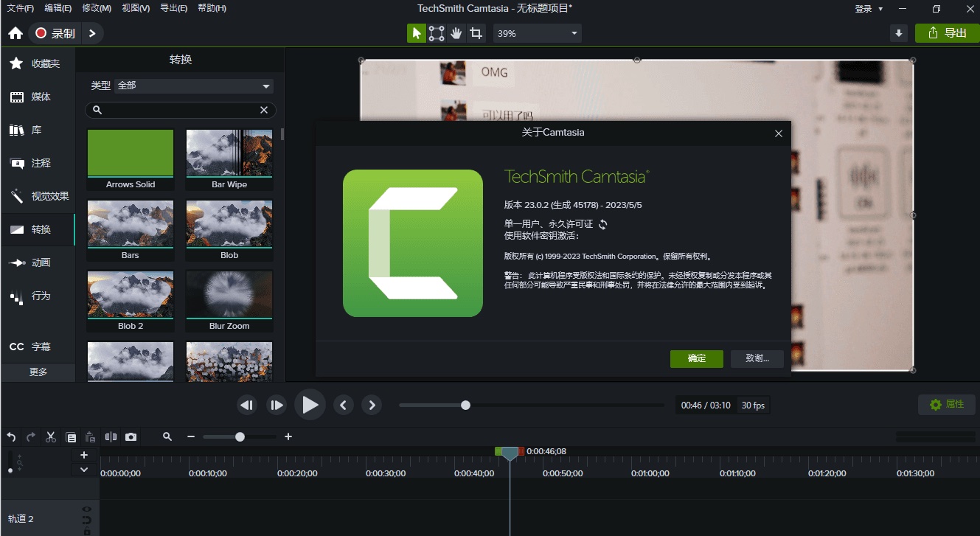Hide 轨道 2 with the eye toggle
The image size is (980, 536).
86,509
